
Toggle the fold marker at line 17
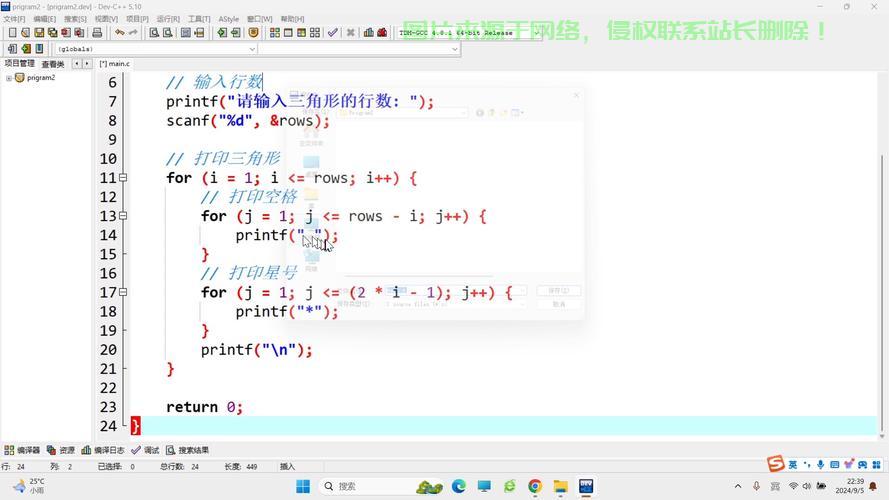coord(123,293)
